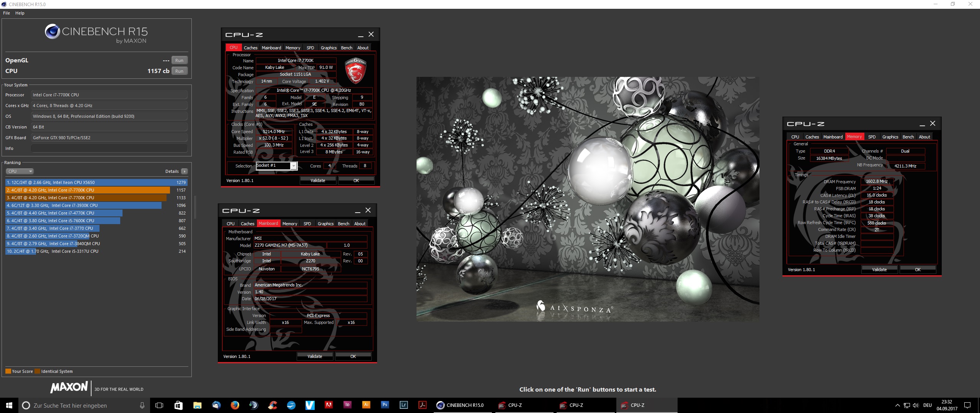The width and height of the screenshot is (980, 413).
Task: Click OK in CPU-Z CPU window
Action: (x=356, y=180)
